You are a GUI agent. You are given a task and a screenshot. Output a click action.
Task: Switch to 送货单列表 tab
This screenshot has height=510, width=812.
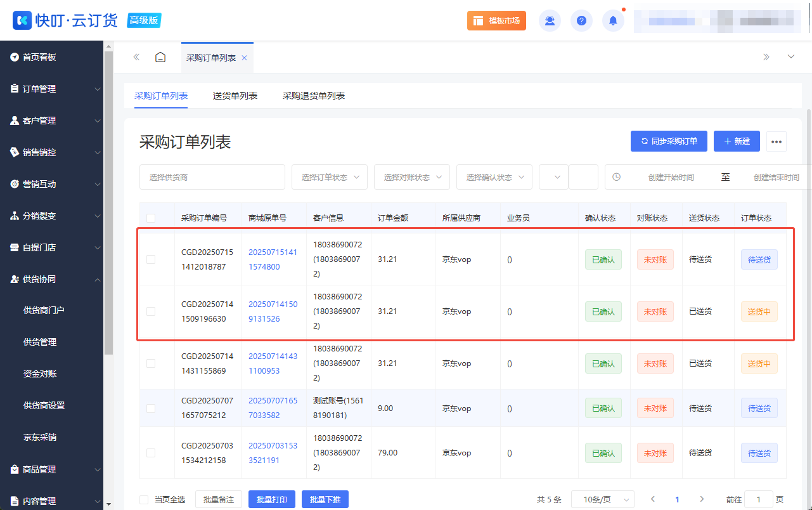(x=235, y=96)
